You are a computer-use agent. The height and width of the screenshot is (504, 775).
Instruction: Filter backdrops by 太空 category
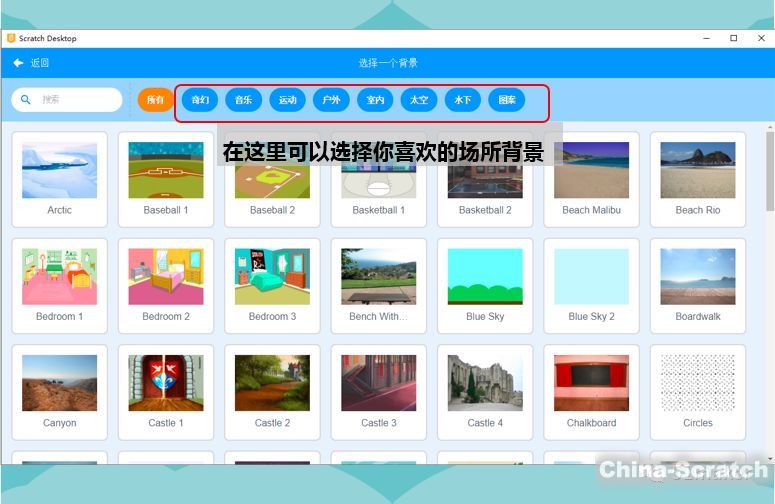pos(419,100)
